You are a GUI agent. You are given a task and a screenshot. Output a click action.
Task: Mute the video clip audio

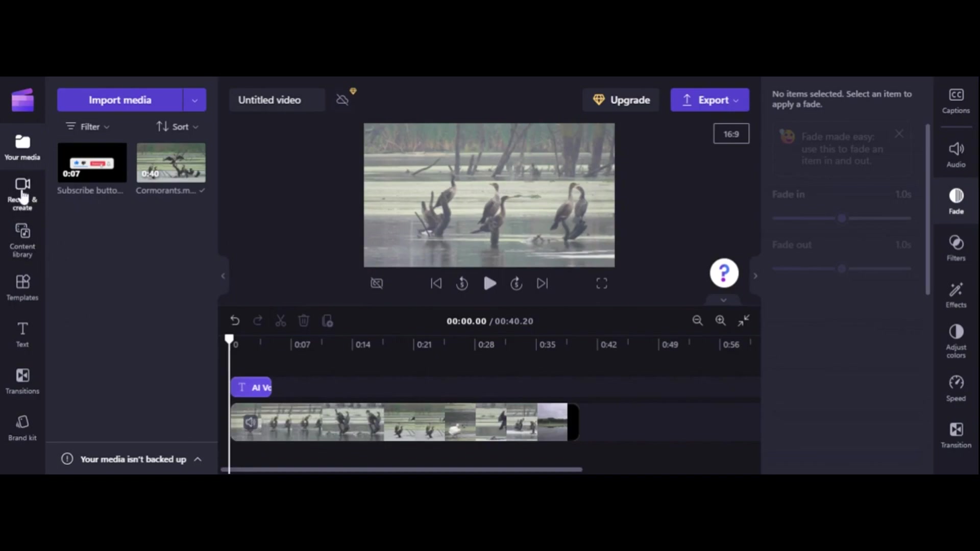click(250, 422)
